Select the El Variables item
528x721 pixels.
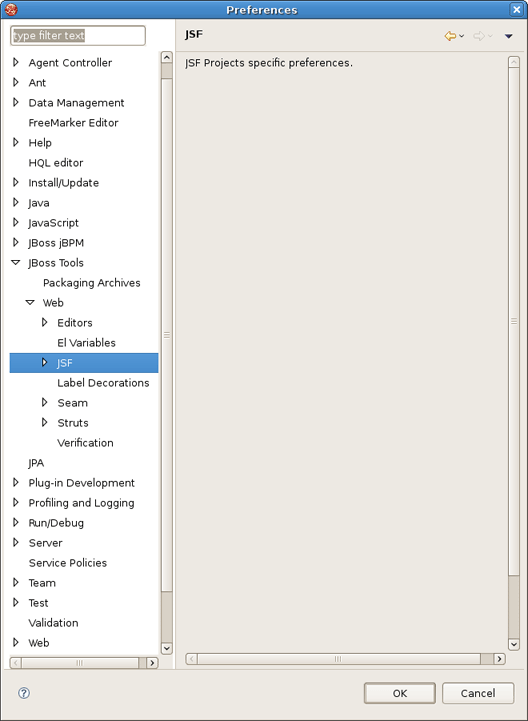coord(86,343)
